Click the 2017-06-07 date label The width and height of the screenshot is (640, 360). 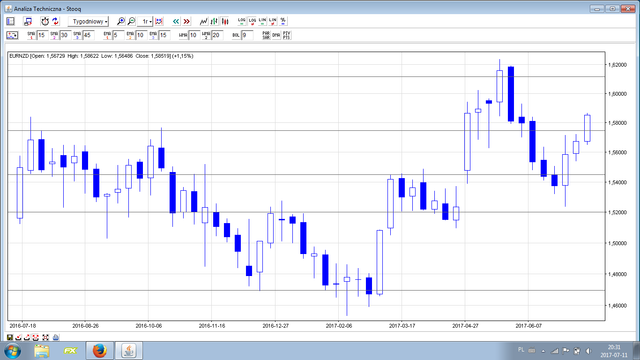click(x=529, y=326)
